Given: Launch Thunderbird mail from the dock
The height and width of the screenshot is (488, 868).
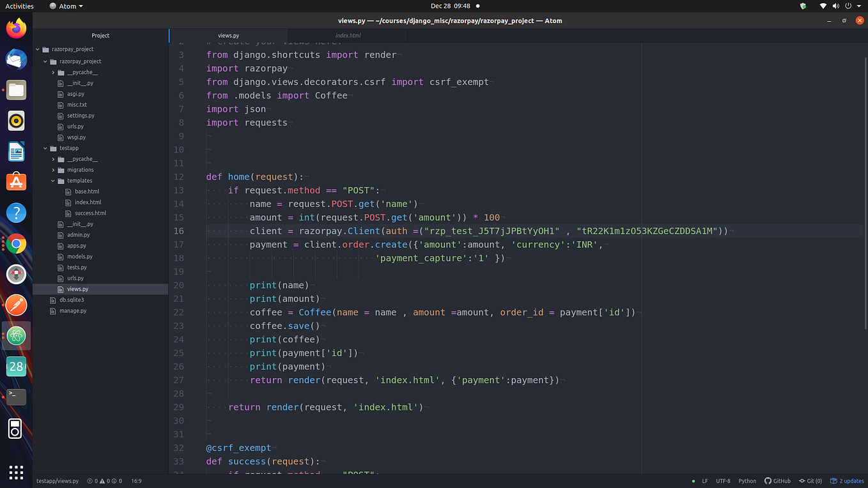Looking at the screenshot, I should click(17, 59).
